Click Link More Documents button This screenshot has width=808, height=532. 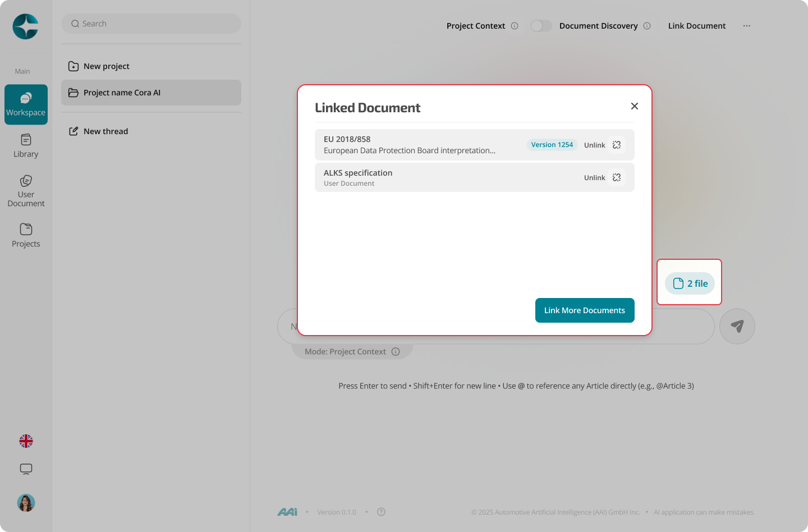coord(585,310)
